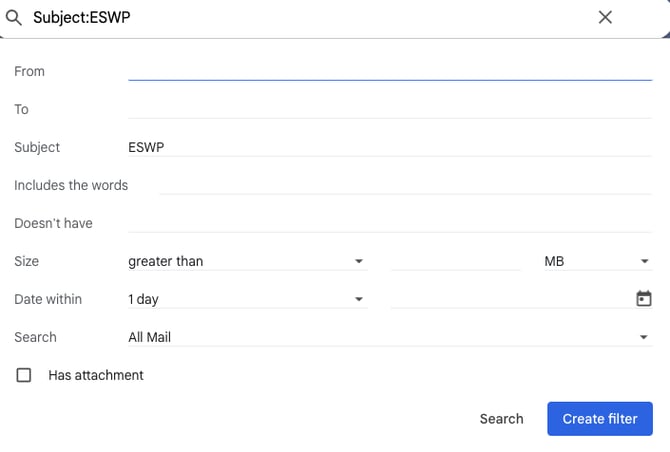Select the Subject field containing ESWP

[x=390, y=147]
